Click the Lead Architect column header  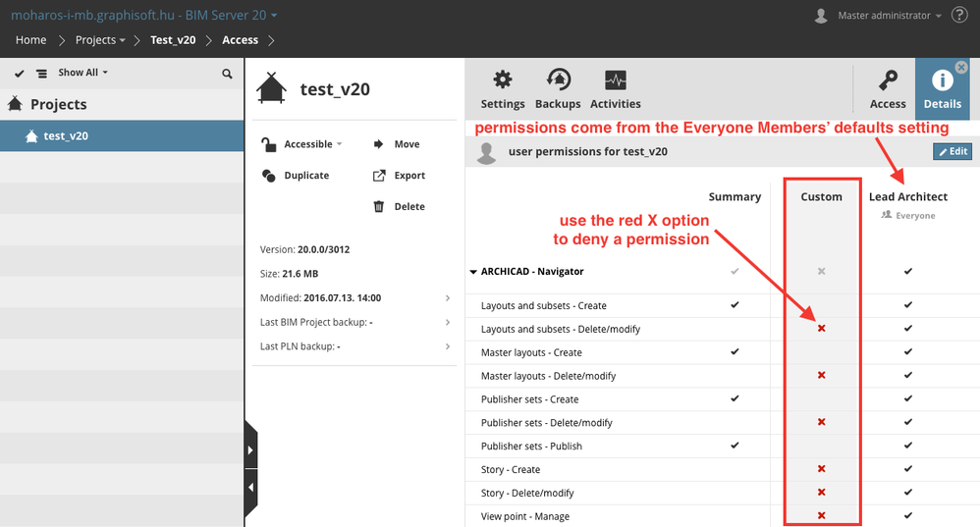908,196
